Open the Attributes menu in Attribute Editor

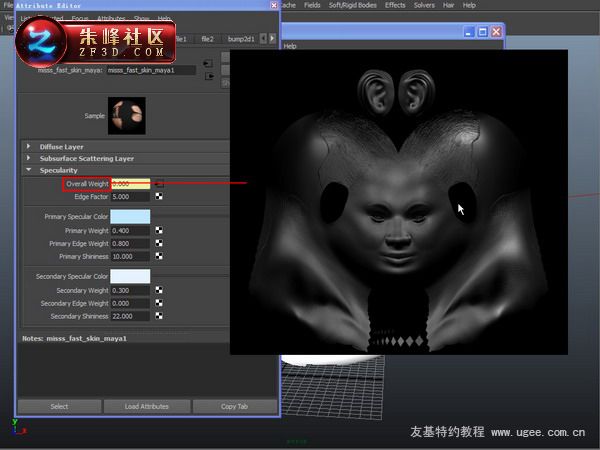click(111, 18)
